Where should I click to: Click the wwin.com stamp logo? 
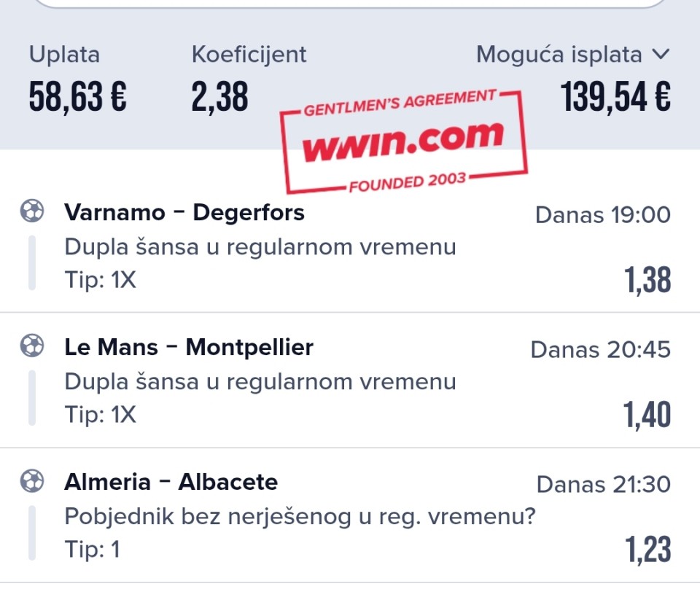point(404,141)
